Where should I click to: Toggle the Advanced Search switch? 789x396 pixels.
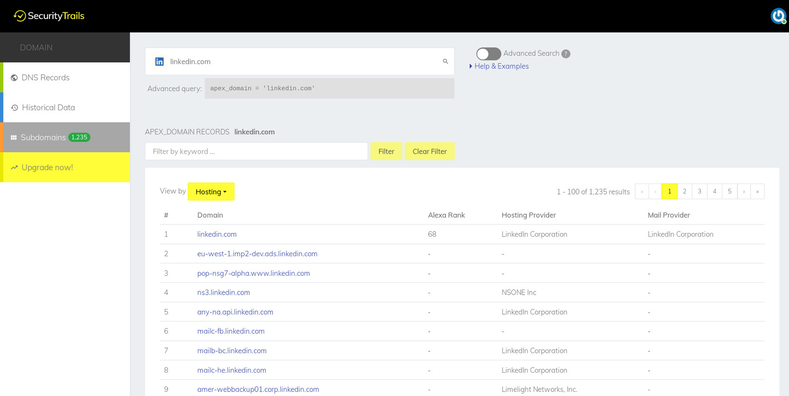(x=488, y=53)
